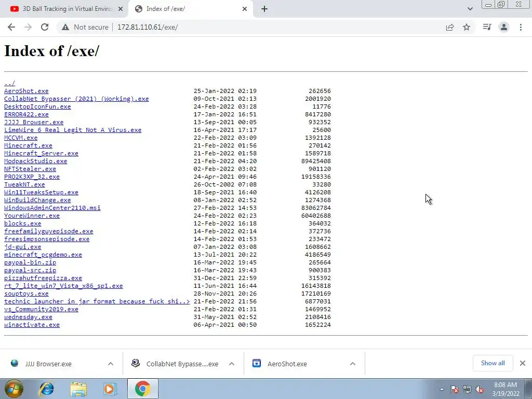
Task: Download Win11TweaksSetup.exe
Action: click(41, 192)
